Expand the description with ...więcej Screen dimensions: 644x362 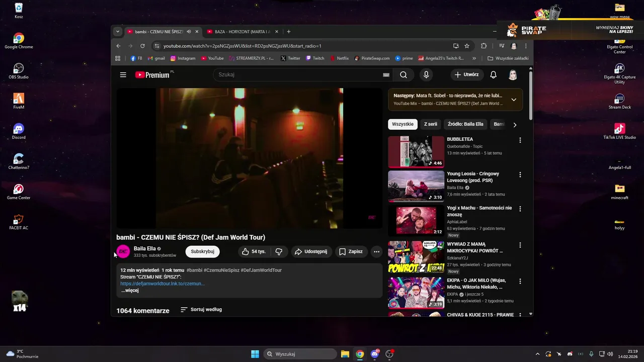pyautogui.click(x=130, y=290)
